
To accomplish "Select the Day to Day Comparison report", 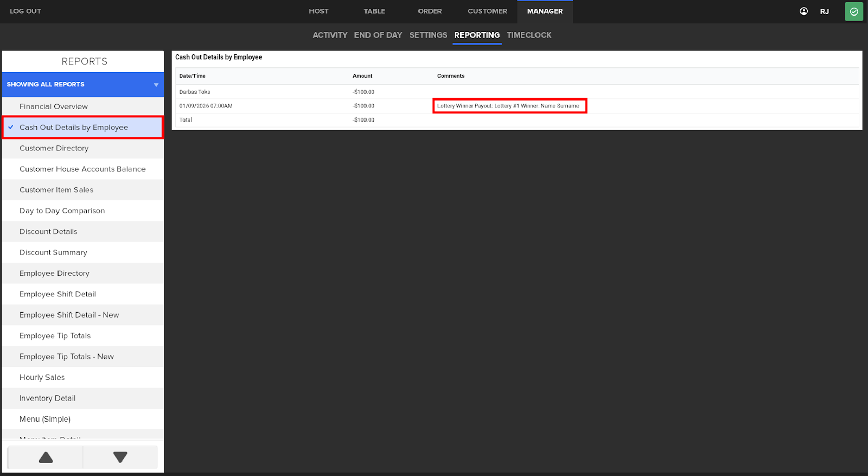I will point(62,211).
